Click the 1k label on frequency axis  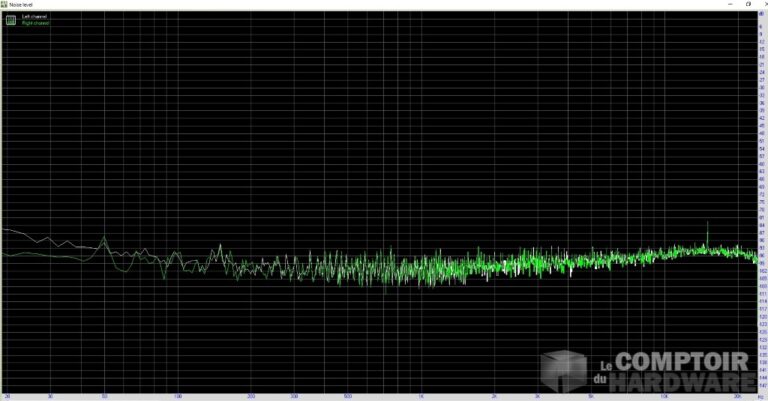(x=421, y=396)
